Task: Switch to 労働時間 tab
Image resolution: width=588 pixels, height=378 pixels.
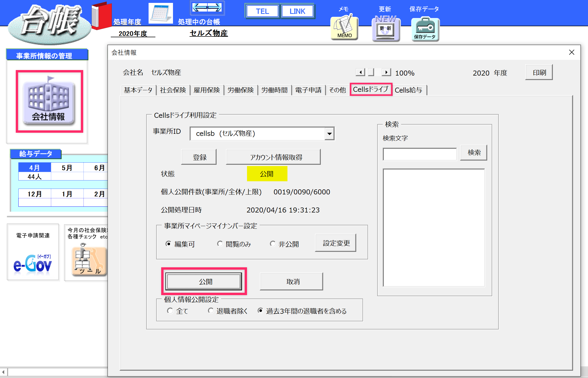Action: pos(275,90)
